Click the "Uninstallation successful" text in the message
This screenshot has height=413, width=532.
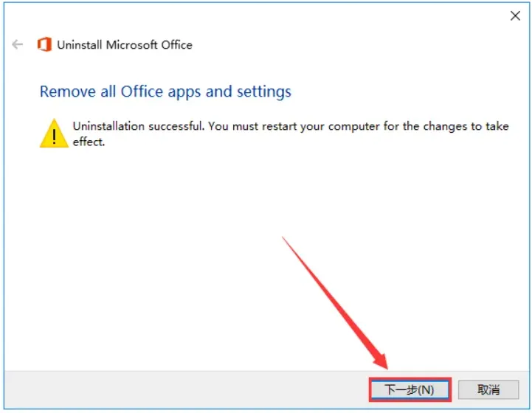click(x=139, y=126)
